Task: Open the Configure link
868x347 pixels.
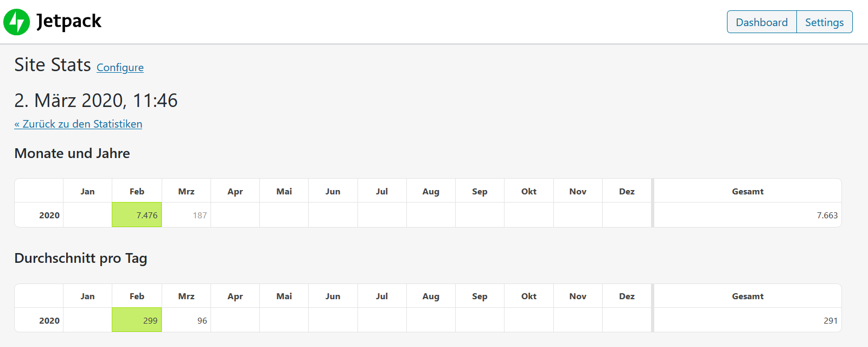Action: (120, 67)
